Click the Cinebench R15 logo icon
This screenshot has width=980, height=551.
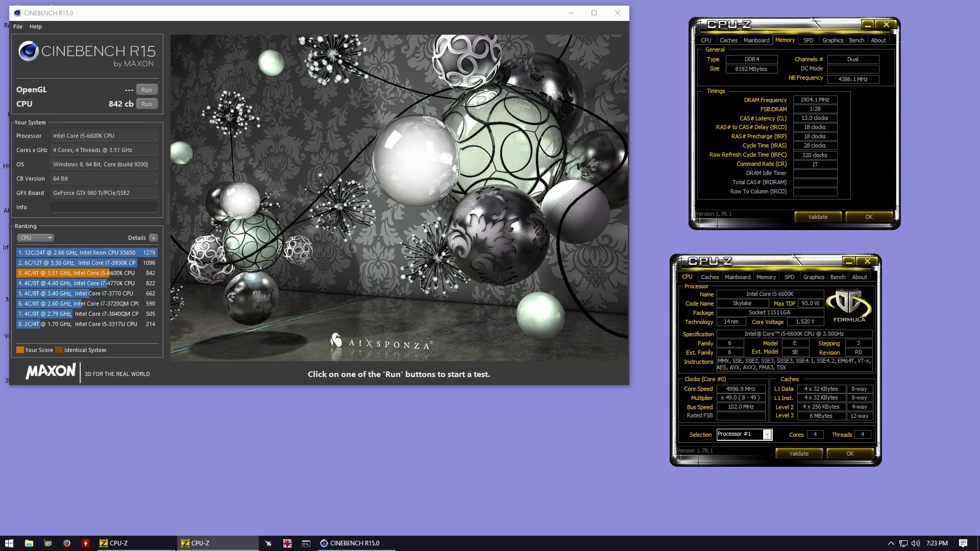29,51
